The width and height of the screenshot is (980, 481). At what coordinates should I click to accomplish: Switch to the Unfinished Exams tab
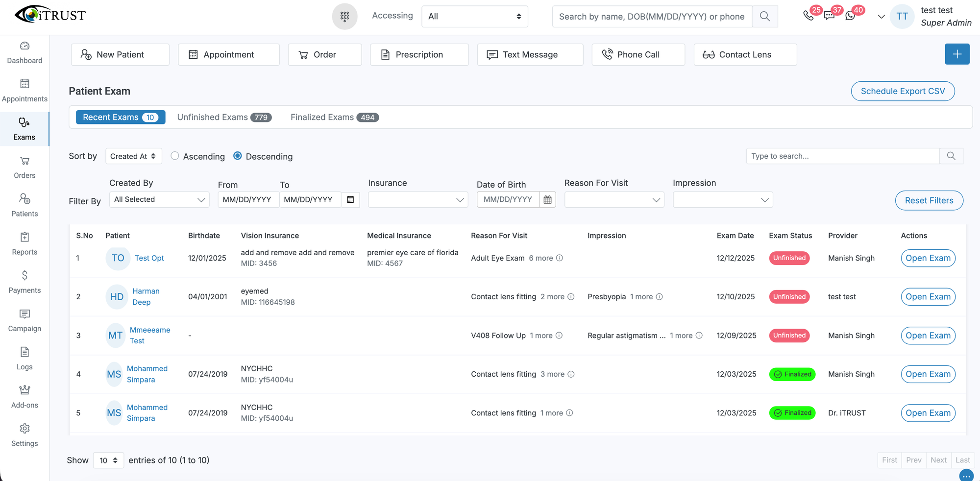pos(224,117)
